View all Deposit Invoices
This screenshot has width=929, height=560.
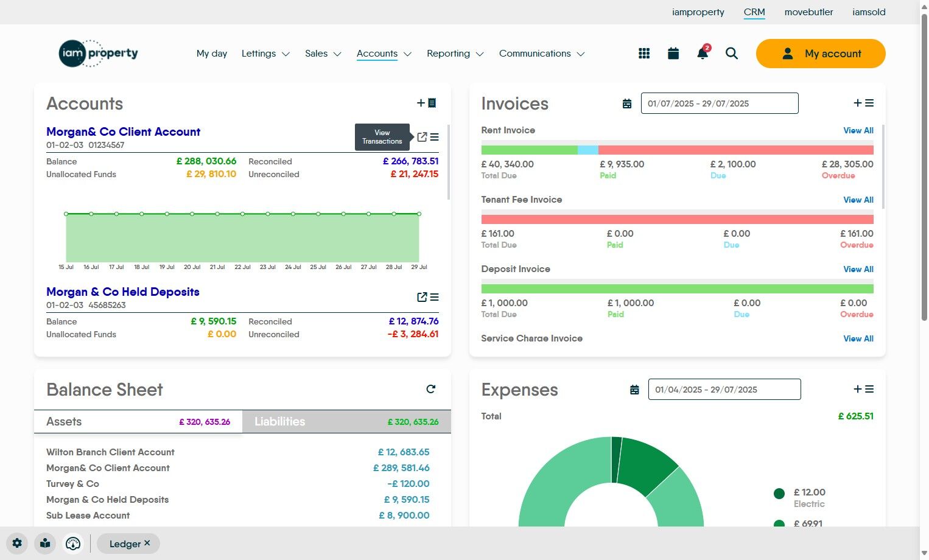(x=858, y=269)
